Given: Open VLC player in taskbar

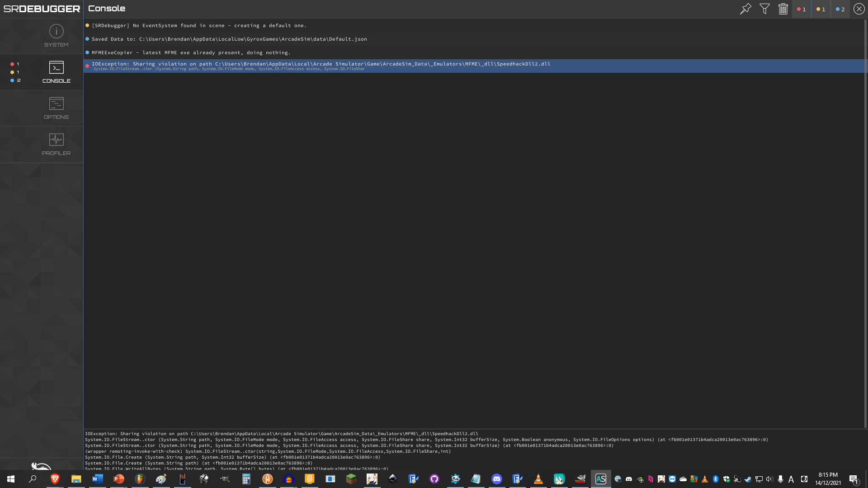Looking at the screenshot, I should pos(538,479).
